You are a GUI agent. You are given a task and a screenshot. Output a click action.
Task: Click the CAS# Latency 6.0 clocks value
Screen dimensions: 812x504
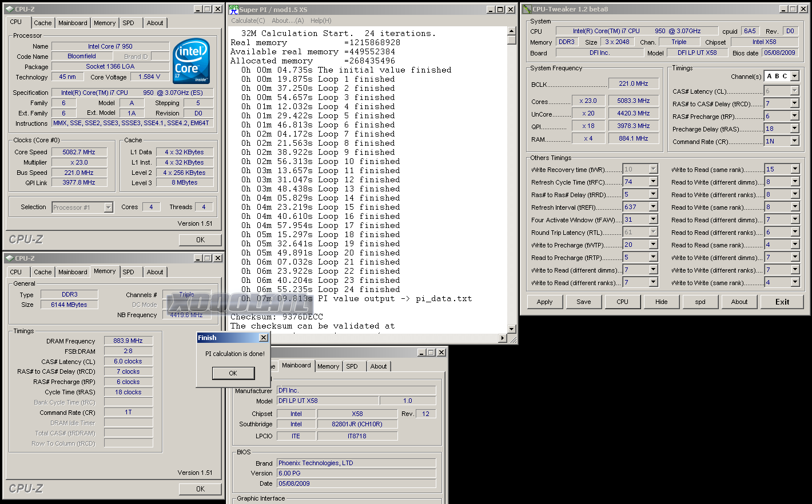[128, 361]
